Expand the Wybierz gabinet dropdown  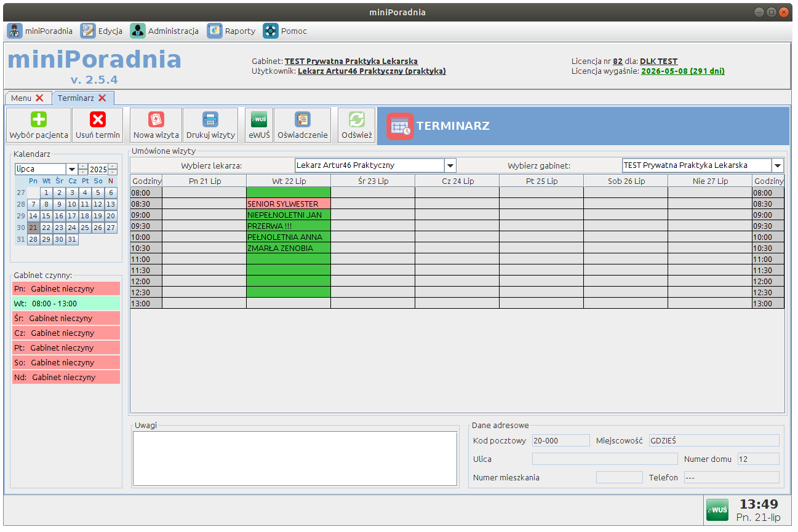[778, 165]
